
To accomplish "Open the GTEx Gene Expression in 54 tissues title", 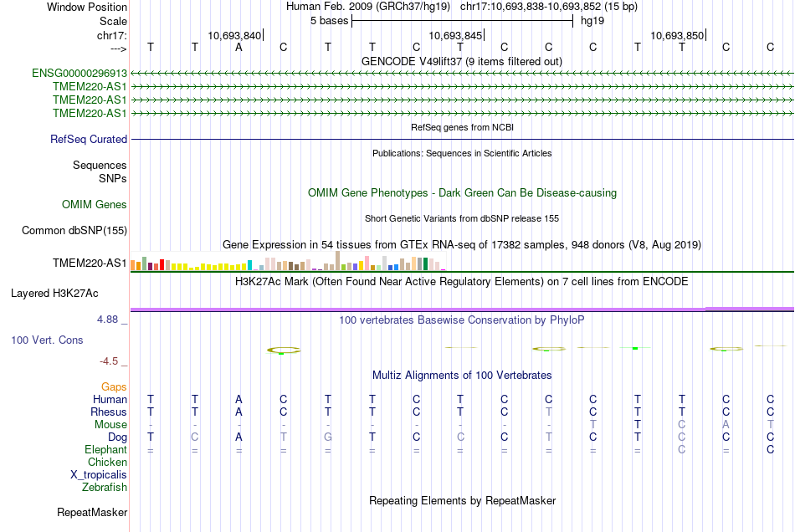I will pos(462,245).
